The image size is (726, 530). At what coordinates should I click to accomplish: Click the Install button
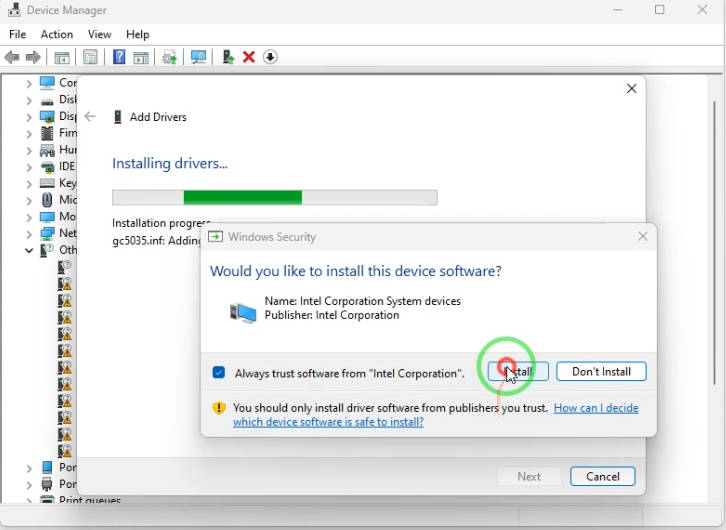(518, 372)
